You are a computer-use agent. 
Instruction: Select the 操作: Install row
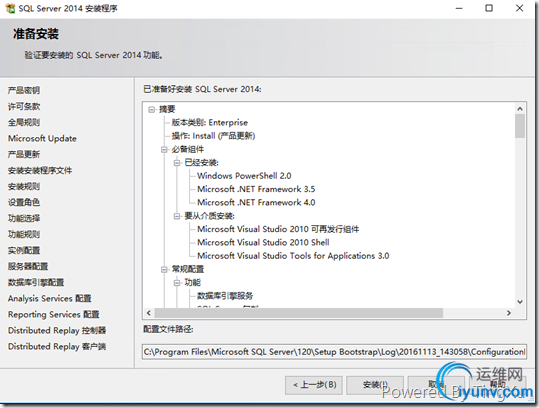coord(213,136)
